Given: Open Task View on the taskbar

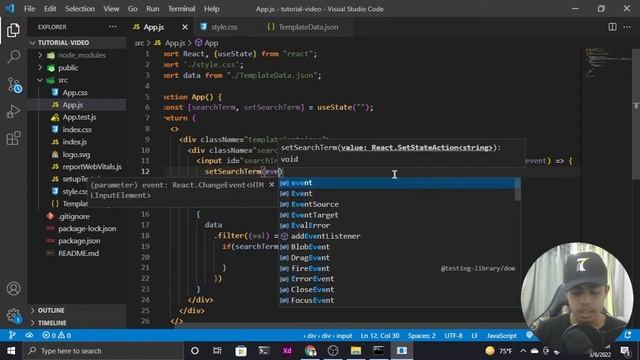Looking at the screenshot, I should tap(217, 351).
